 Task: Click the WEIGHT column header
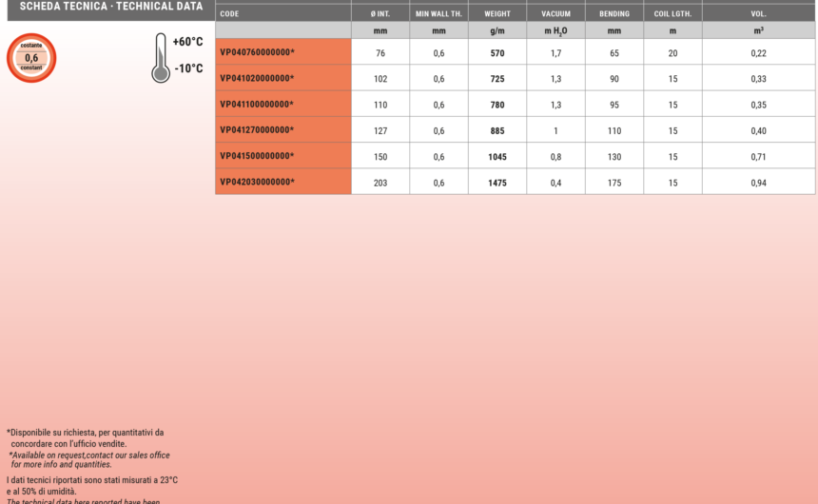(x=497, y=14)
